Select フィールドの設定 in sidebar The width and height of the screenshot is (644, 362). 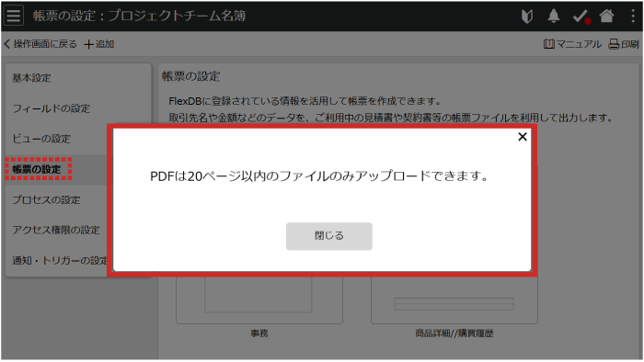(52, 108)
